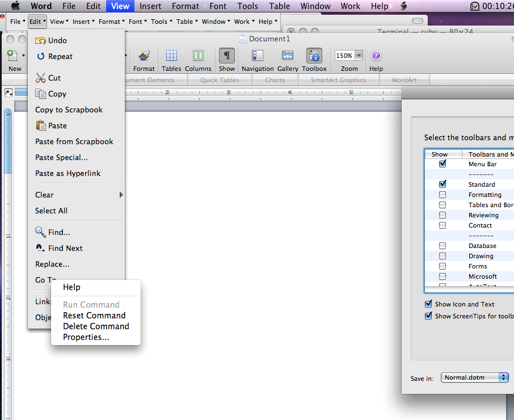514x420 pixels.
Task: Select Help in the context menu
Action: [96, 287]
